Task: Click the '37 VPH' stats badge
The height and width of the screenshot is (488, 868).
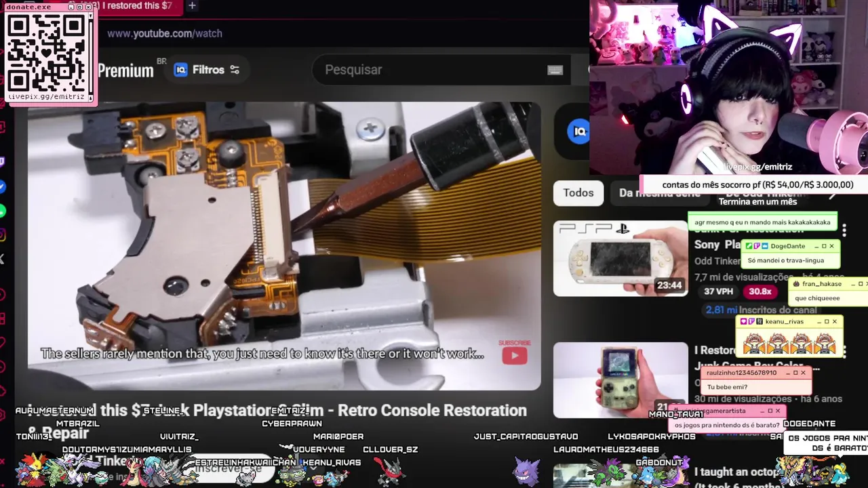Action: [717, 291]
